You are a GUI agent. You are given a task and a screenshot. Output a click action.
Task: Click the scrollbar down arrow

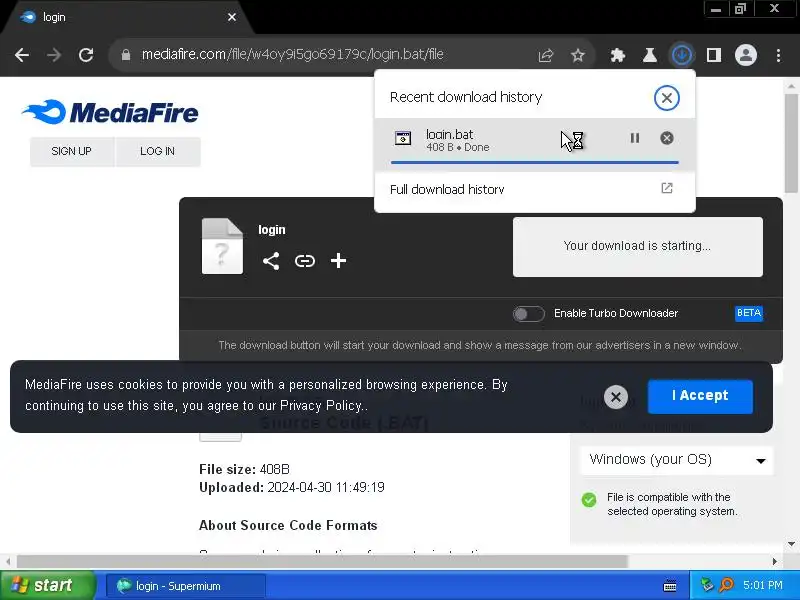click(x=791, y=544)
